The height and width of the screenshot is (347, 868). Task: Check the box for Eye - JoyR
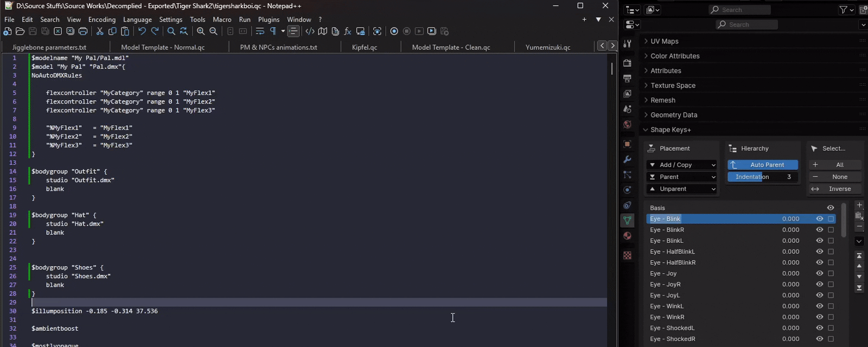(831, 284)
